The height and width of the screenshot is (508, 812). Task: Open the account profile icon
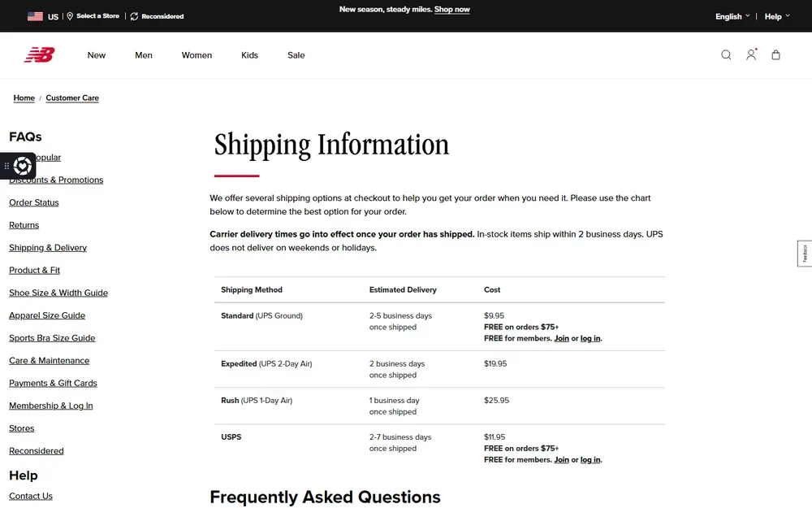pyautogui.click(x=751, y=54)
